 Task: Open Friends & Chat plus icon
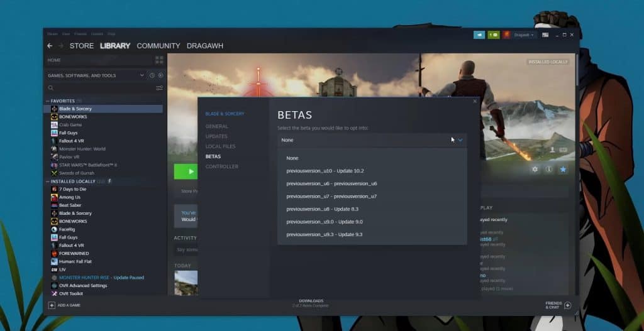coord(568,305)
